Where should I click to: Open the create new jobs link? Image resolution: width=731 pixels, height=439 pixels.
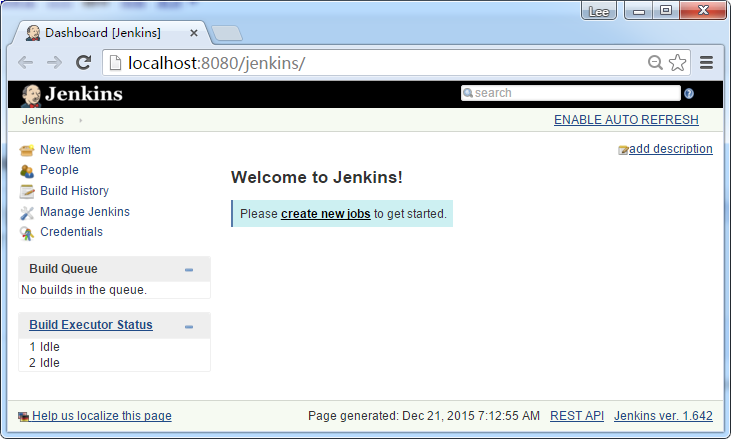click(x=325, y=214)
